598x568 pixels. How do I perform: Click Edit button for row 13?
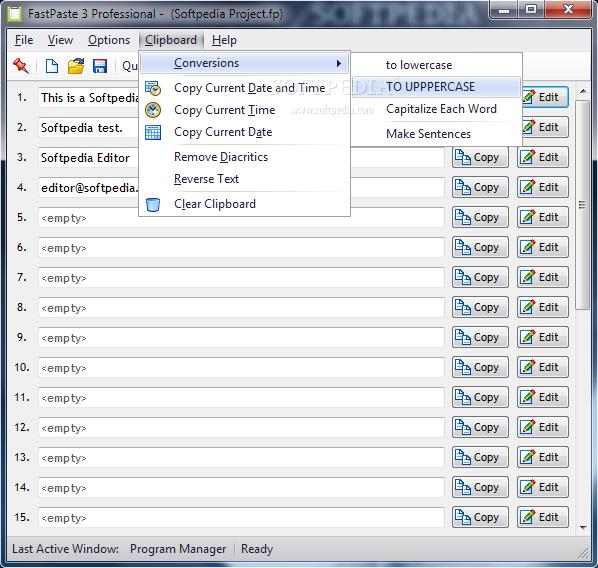[x=543, y=457]
